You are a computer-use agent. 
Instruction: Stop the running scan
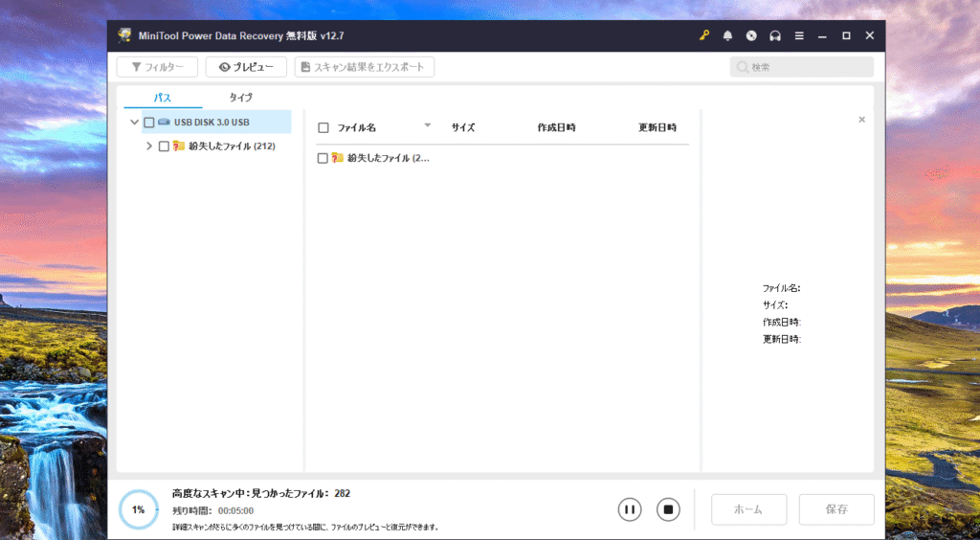tap(668, 509)
